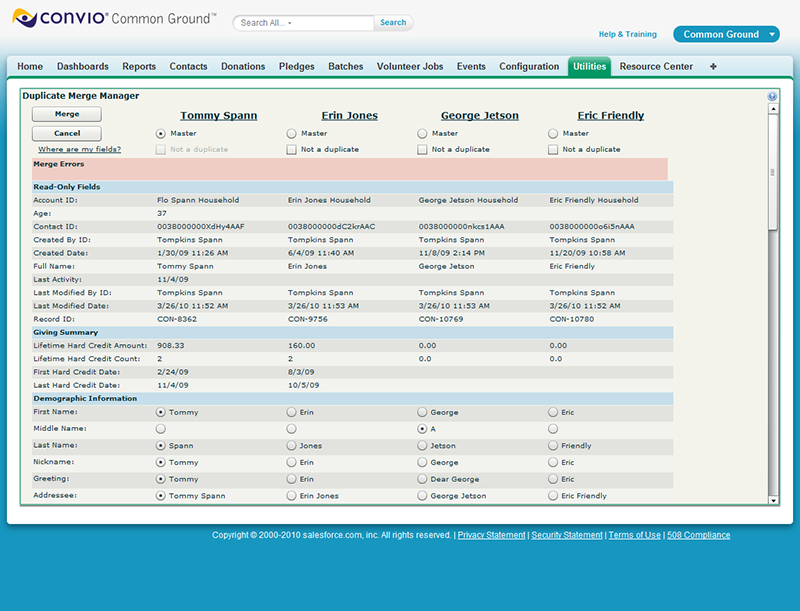Select Erin Jones as Master record
This screenshot has height=611, width=800.
tap(292, 133)
